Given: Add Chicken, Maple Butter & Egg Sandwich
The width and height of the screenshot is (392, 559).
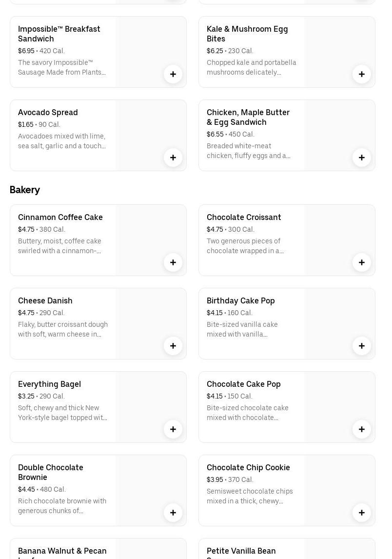Looking at the screenshot, I should click(362, 158).
